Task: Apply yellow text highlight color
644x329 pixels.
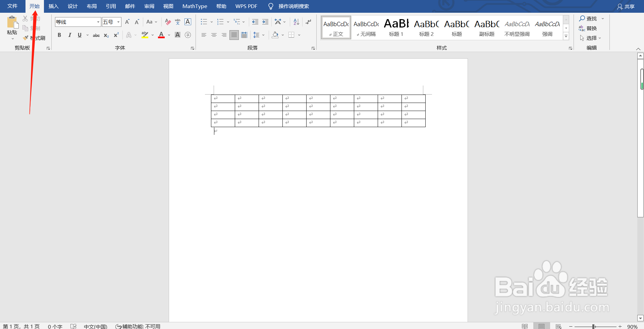Action: 145,35
